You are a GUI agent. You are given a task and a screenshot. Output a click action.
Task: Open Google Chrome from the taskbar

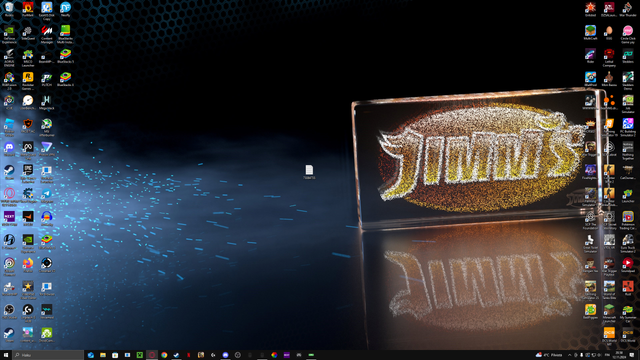pyautogui.click(x=164, y=355)
